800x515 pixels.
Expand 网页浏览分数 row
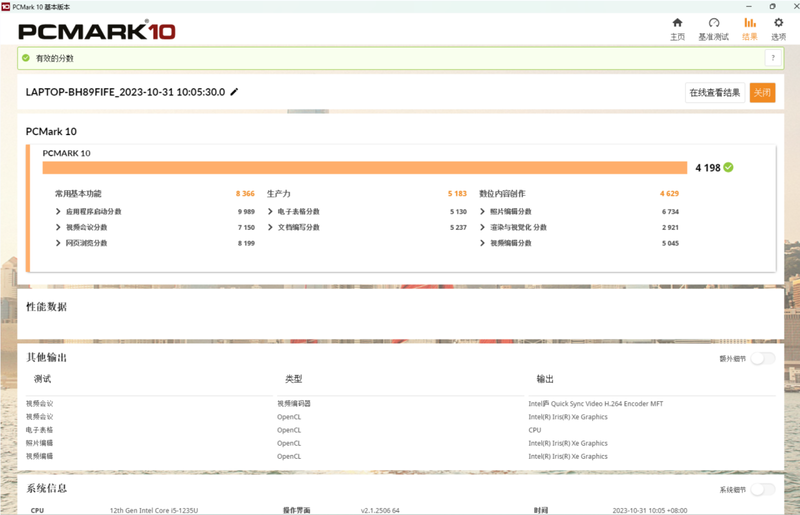59,243
